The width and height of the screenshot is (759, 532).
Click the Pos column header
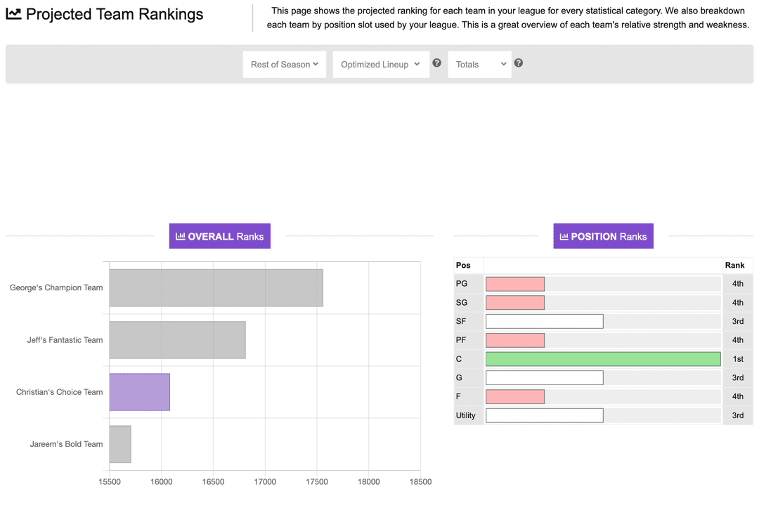pos(464,265)
